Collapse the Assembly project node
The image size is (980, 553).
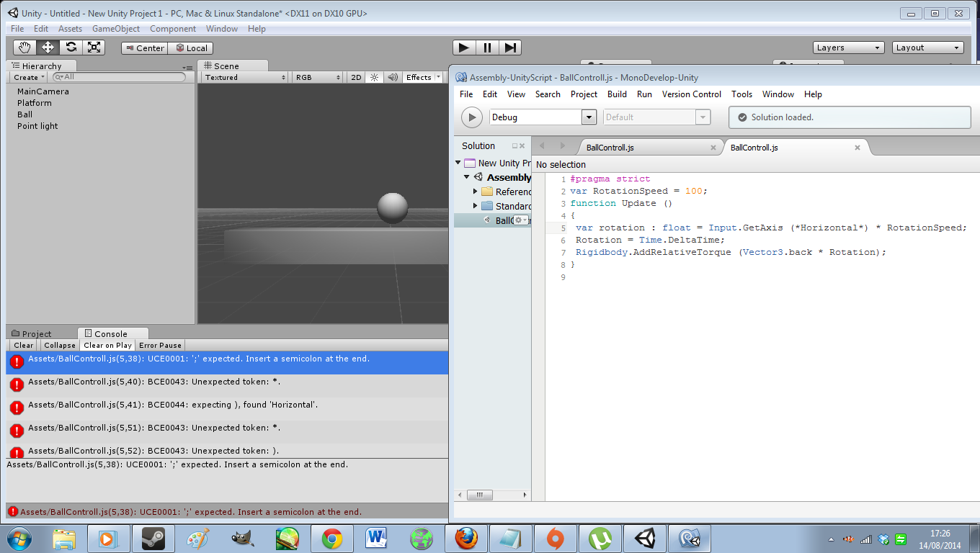pyautogui.click(x=467, y=177)
